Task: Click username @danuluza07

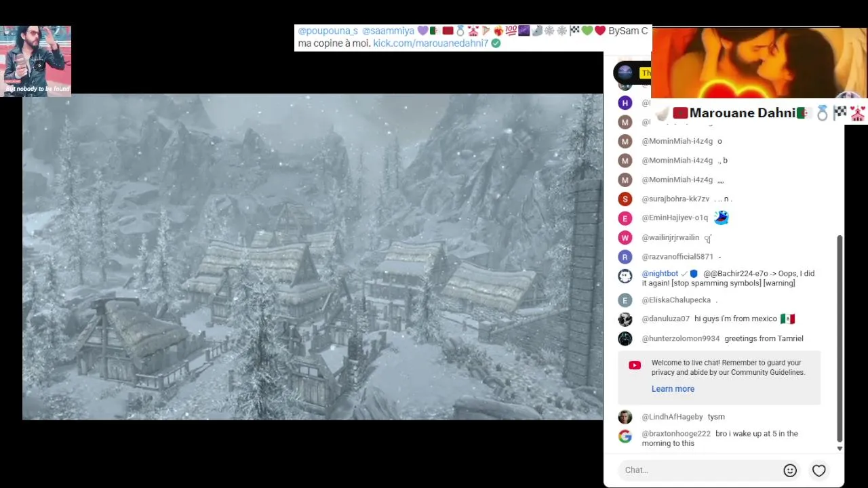Action: click(665, 319)
